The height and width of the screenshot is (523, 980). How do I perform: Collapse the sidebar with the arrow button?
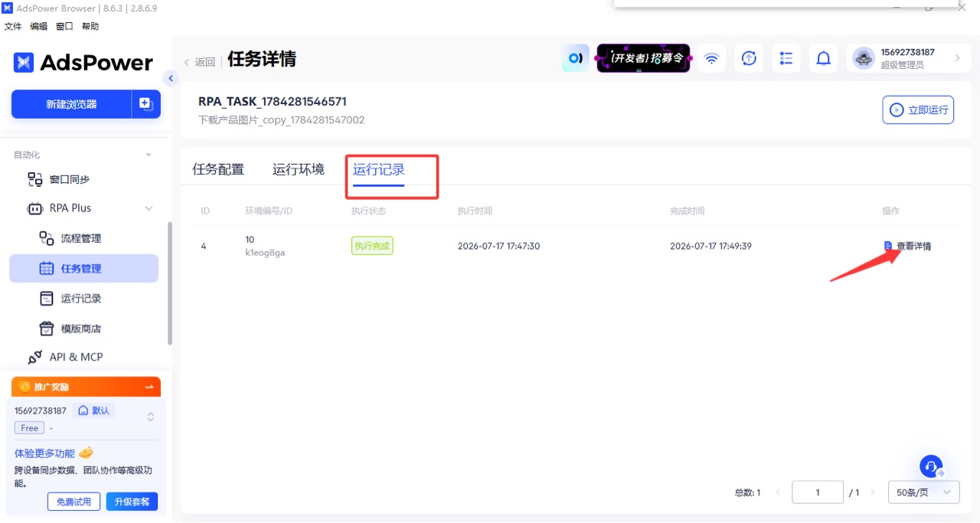(171, 78)
